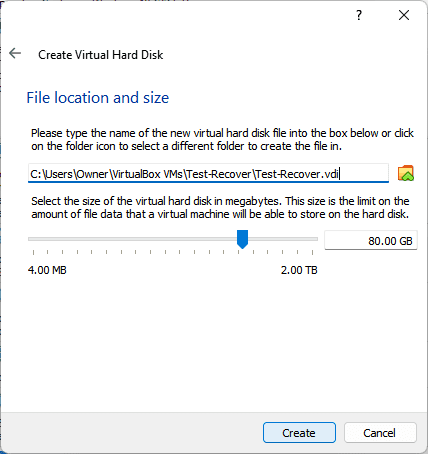Go back using the left arrow icon
The width and height of the screenshot is (428, 454).
point(15,53)
